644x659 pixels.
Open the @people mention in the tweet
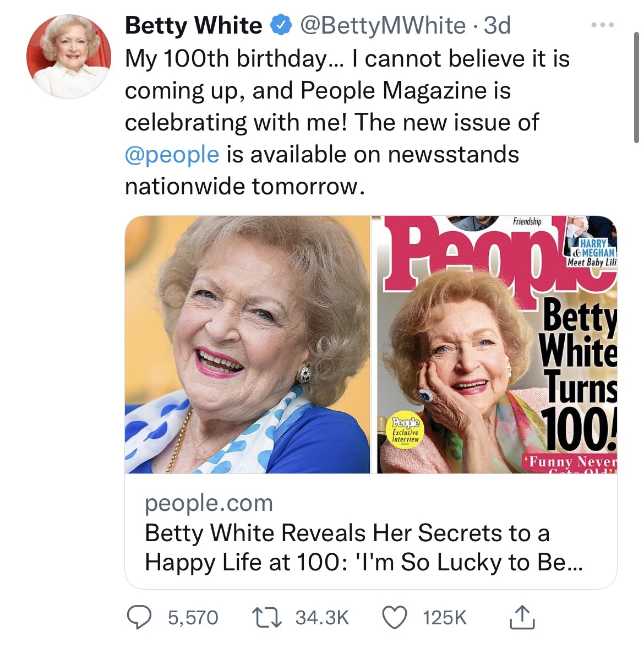(172, 154)
